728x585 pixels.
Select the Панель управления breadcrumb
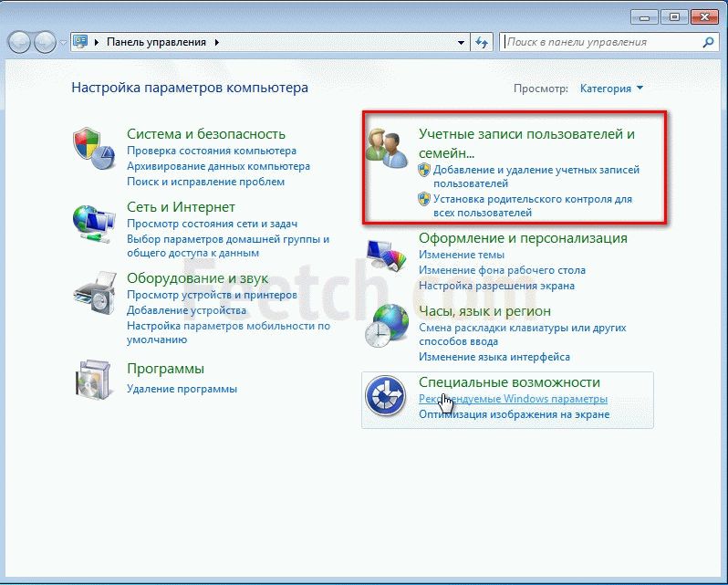coord(156,42)
